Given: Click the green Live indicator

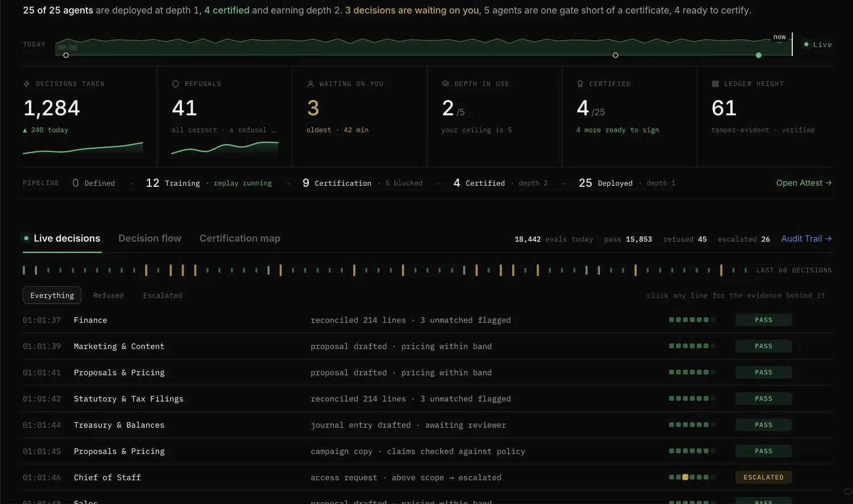Looking at the screenshot, I should (x=818, y=44).
